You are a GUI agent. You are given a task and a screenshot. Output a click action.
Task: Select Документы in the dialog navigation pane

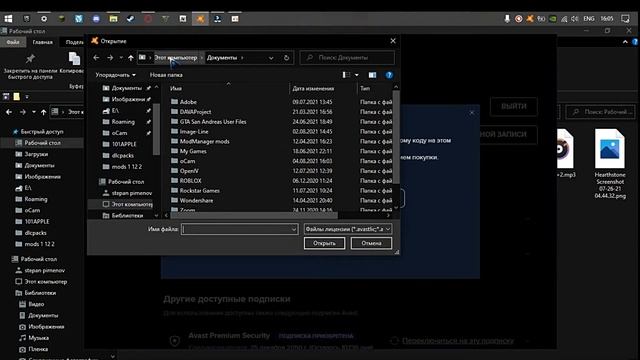point(126,88)
